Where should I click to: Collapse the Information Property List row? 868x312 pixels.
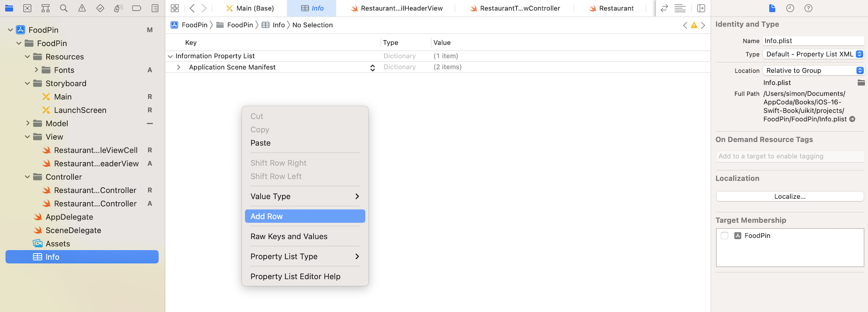point(170,56)
